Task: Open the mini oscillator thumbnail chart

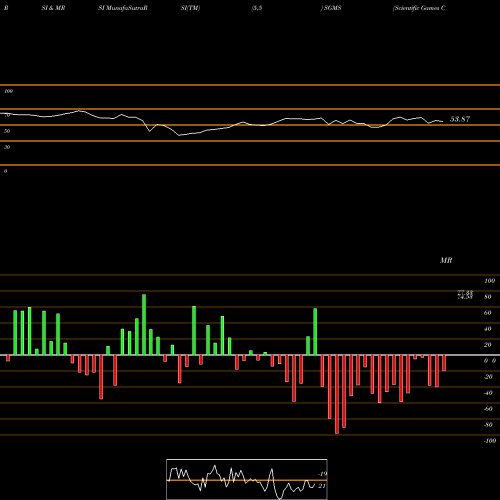Action: point(247,479)
